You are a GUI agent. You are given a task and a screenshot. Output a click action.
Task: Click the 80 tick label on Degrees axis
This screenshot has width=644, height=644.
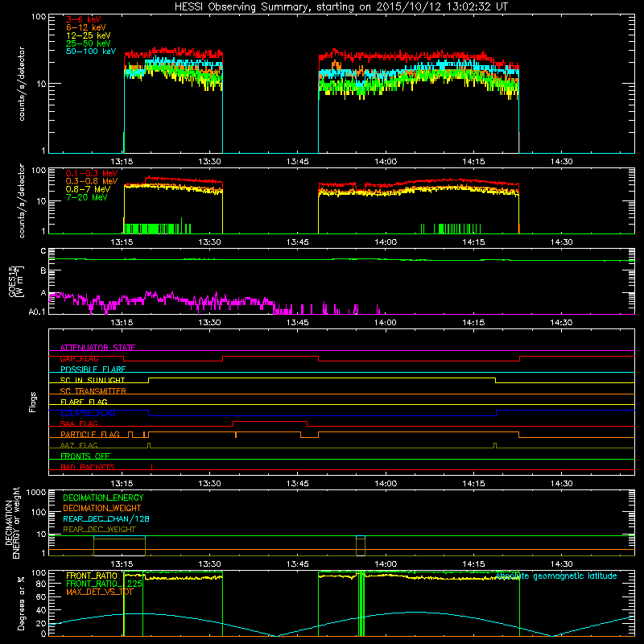pos(41,583)
